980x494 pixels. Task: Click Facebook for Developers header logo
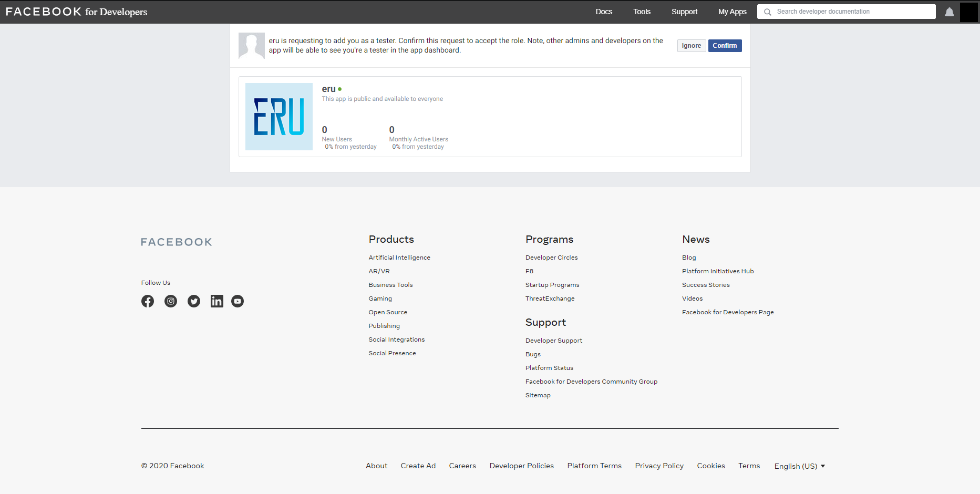76,12
